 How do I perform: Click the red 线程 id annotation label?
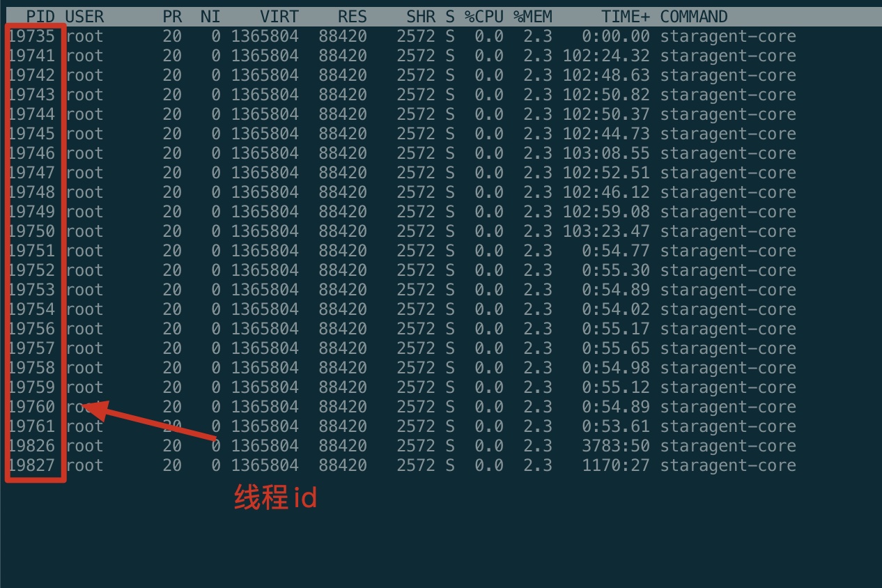[x=275, y=498]
